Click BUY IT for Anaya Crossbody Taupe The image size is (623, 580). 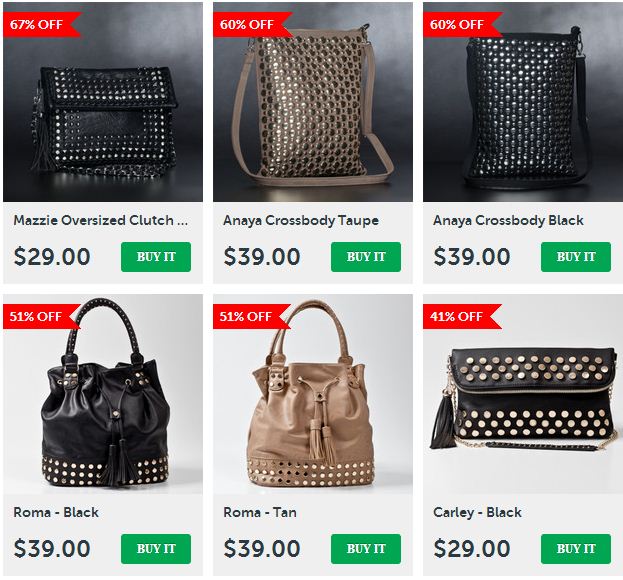[366, 257]
